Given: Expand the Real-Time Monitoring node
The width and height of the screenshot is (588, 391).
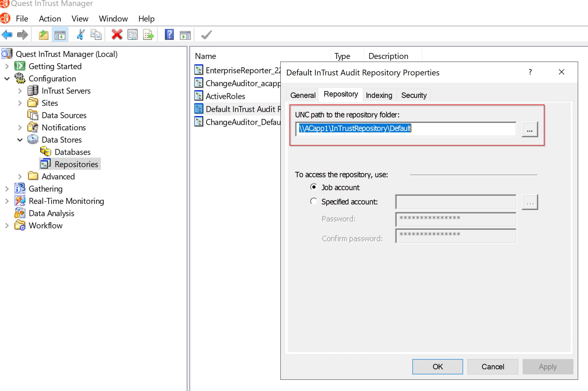Looking at the screenshot, I should coord(7,201).
